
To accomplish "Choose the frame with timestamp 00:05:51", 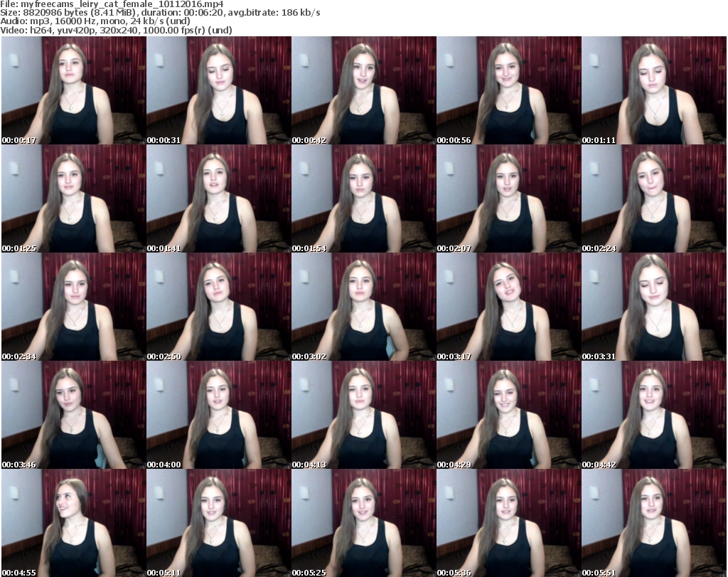I will tap(654, 523).
